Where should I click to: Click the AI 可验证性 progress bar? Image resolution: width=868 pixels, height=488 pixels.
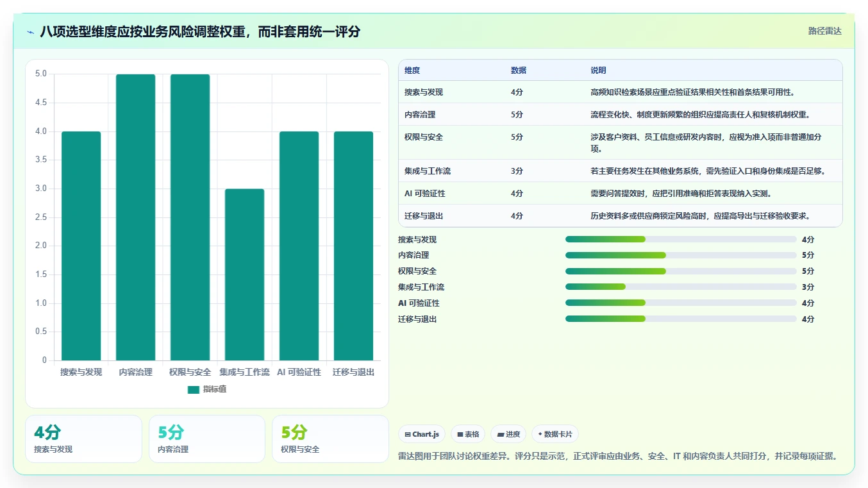tap(681, 303)
